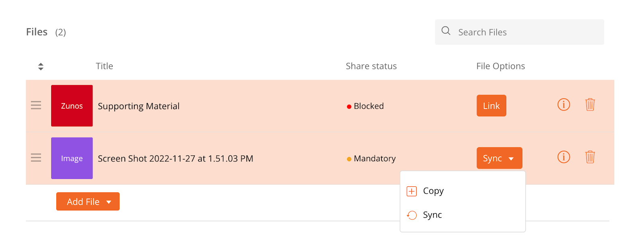The width and height of the screenshot is (644, 245).
Task: Focus the Search Files input field
Action: 519,32
